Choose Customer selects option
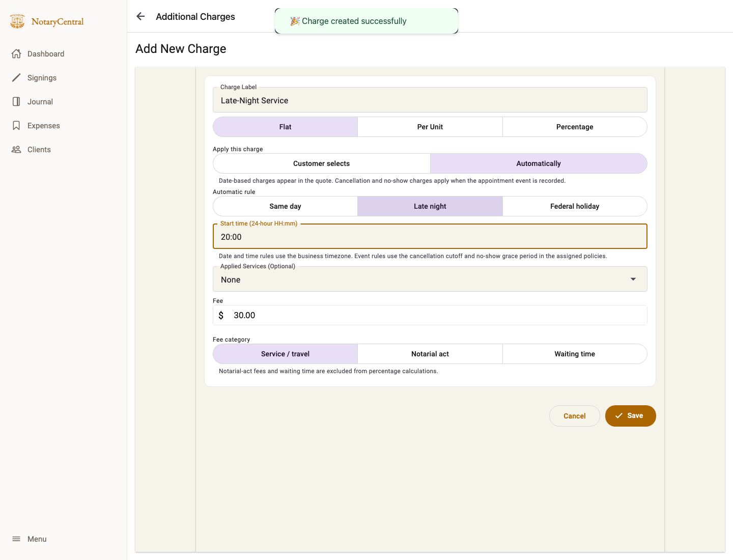Viewport: 733px width, 560px height. pyautogui.click(x=322, y=163)
